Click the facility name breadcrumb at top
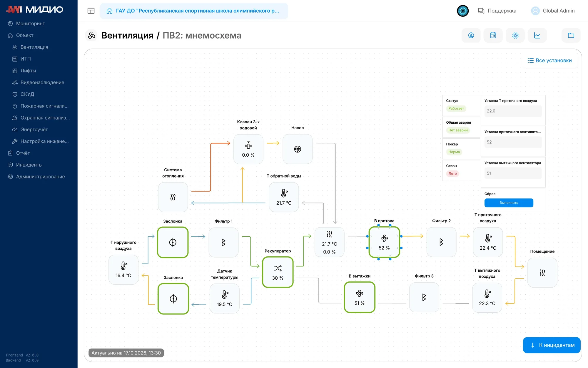588x368 pixels. 194,11
